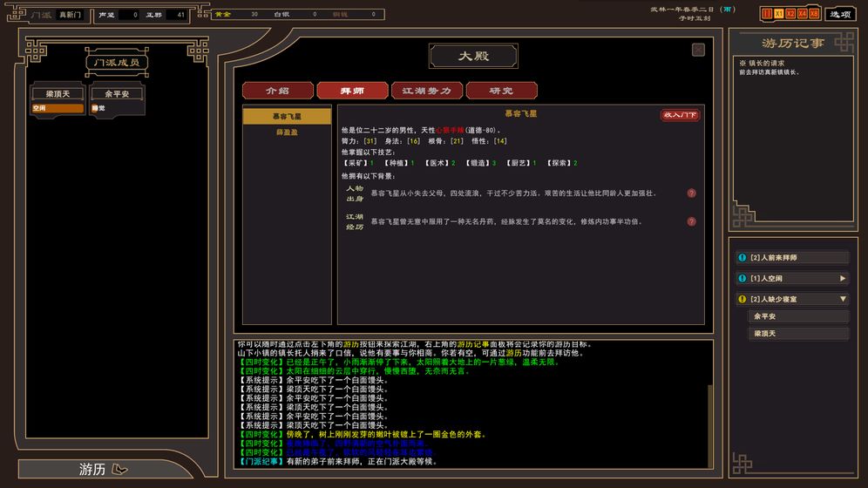Pause the game with the pause icon

pos(767,14)
